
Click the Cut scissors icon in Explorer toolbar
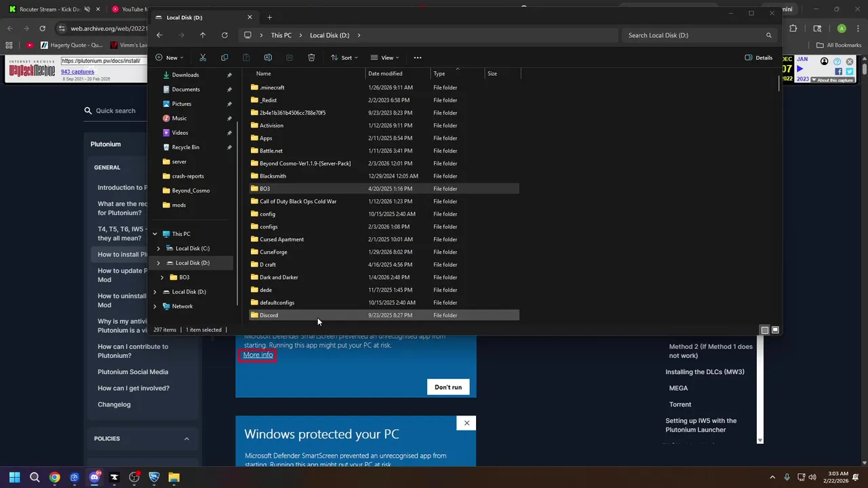coord(203,58)
